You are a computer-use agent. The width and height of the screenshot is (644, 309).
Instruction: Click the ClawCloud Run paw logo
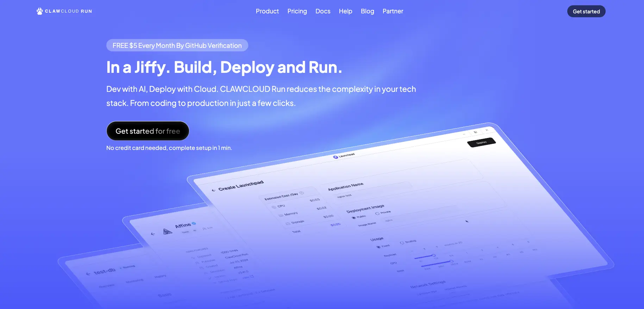[39, 11]
